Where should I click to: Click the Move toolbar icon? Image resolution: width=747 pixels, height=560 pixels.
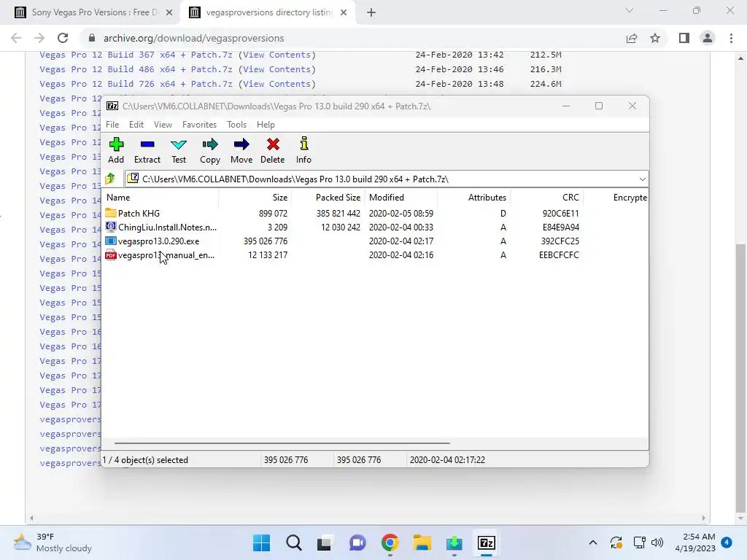pos(241,150)
